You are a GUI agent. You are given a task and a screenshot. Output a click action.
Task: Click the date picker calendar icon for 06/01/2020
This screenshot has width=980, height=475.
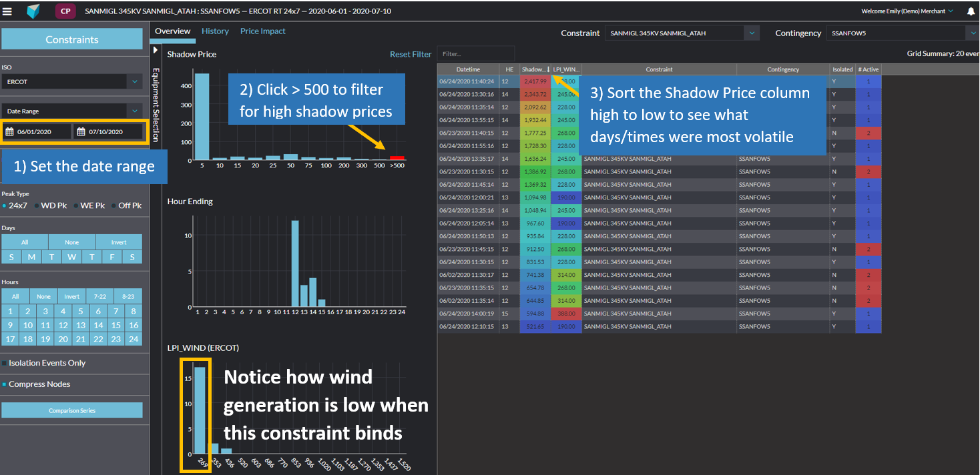[9, 131]
